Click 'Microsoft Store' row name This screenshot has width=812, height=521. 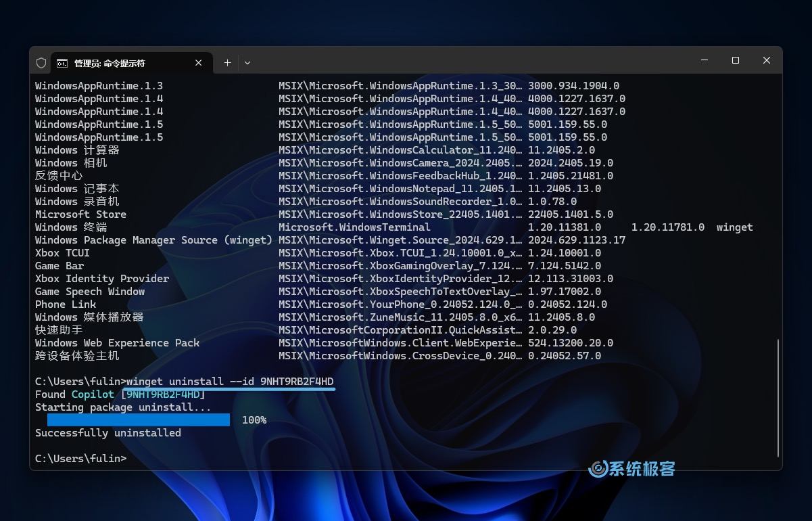coord(80,214)
